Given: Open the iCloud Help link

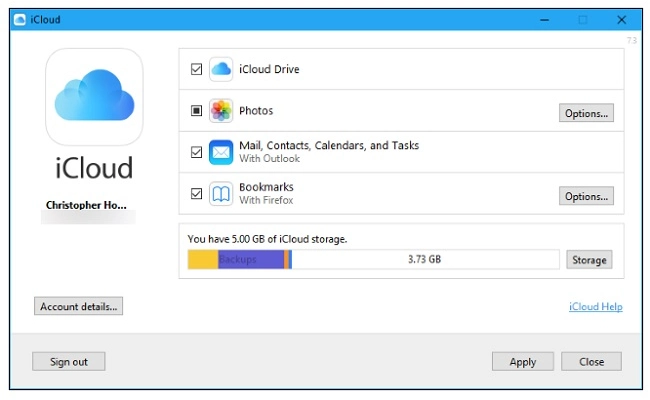Looking at the screenshot, I should point(595,307).
